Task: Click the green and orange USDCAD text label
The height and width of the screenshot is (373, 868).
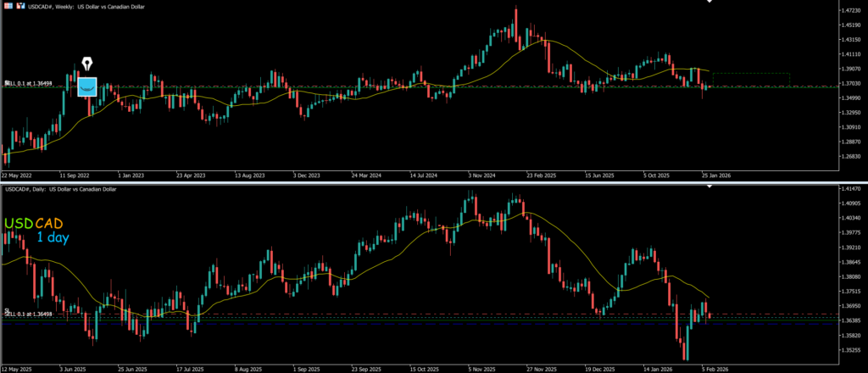Action: (x=34, y=223)
